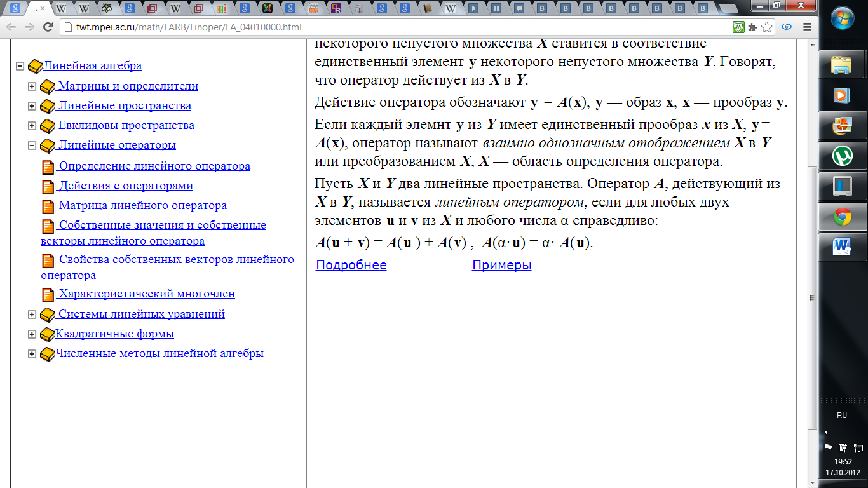The height and width of the screenshot is (488, 868).
Task: Switch to the tab with bar chart favicon
Action: point(221,9)
